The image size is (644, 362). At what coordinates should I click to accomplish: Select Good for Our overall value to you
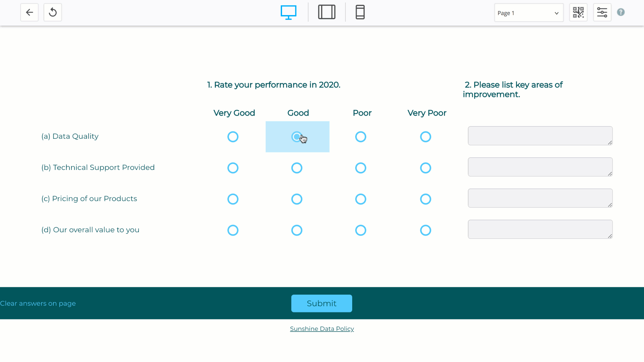tap(297, 230)
